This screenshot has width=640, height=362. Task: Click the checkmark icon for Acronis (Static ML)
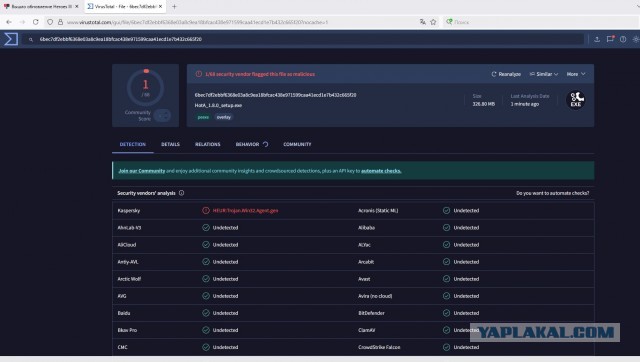coord(446,211)
